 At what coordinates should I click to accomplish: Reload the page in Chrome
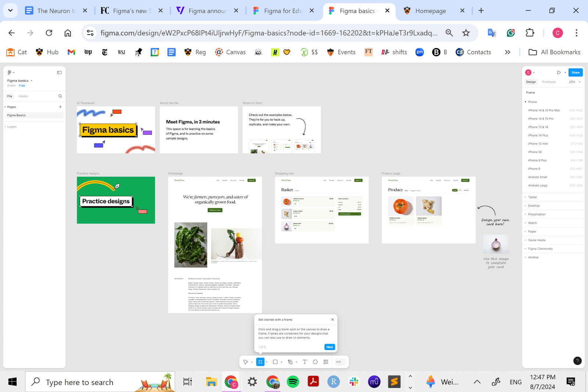click(x=49, y=33)
